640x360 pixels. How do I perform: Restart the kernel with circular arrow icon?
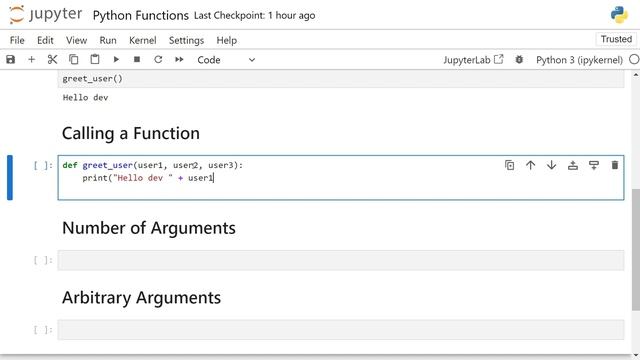point(158,60)
